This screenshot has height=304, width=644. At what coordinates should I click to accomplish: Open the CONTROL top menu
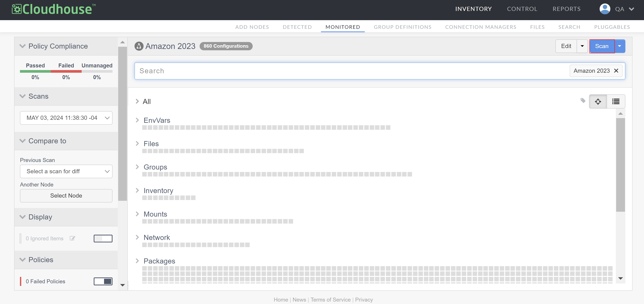click(x=522, y=9)
